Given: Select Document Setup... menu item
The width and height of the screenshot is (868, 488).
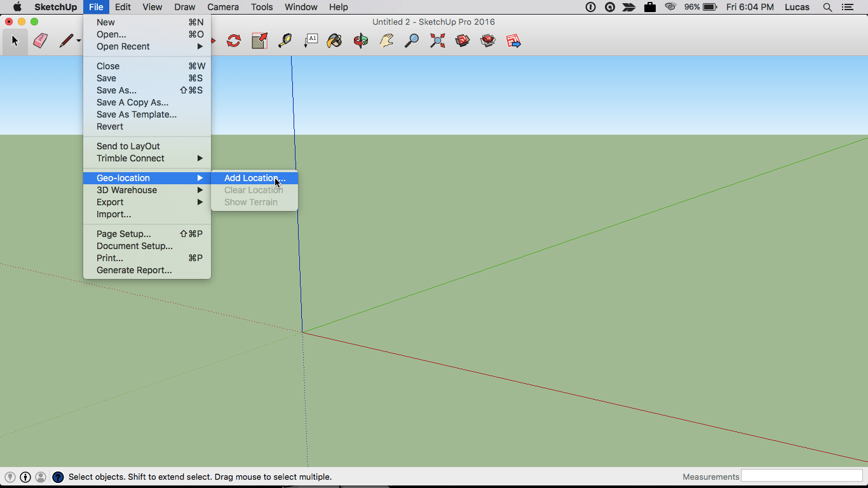Looking at the screenshot, I should click(x=147, y=246).
